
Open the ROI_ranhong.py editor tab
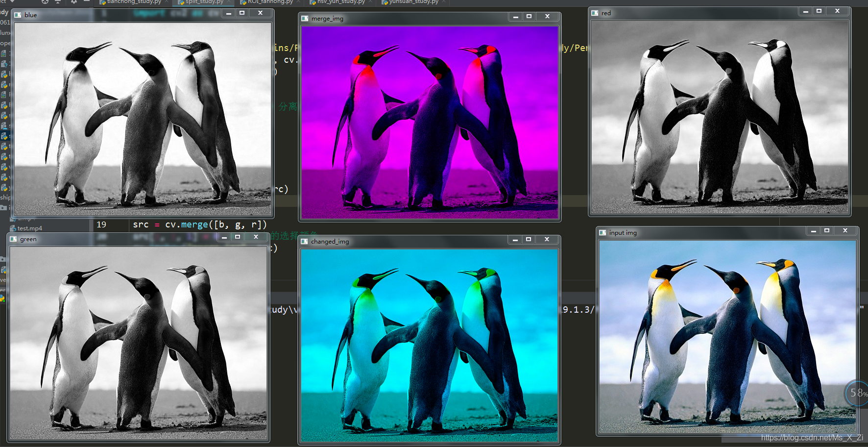point(269,2)
